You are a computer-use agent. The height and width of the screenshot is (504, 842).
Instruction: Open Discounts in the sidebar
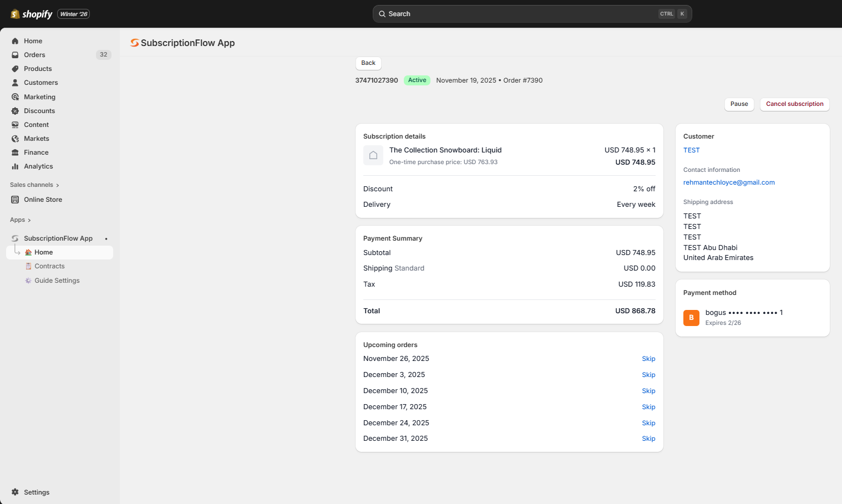60,111
